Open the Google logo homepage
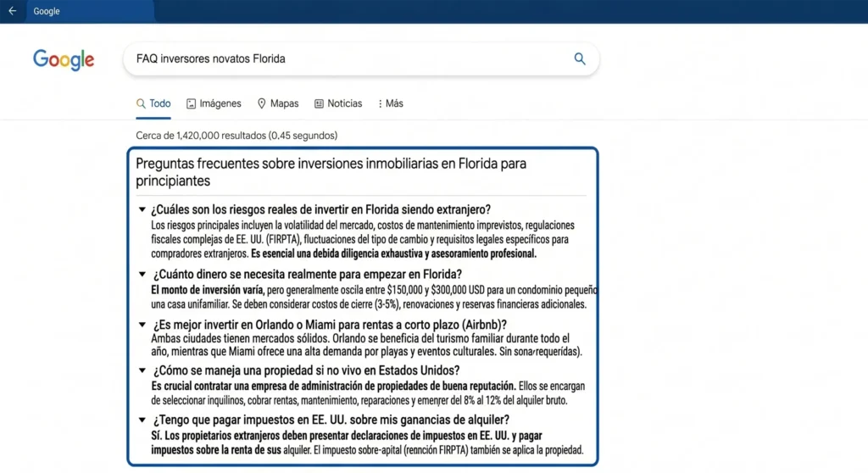Image resolution: width=868 pixels, height=473 pixels. (64, 60)
